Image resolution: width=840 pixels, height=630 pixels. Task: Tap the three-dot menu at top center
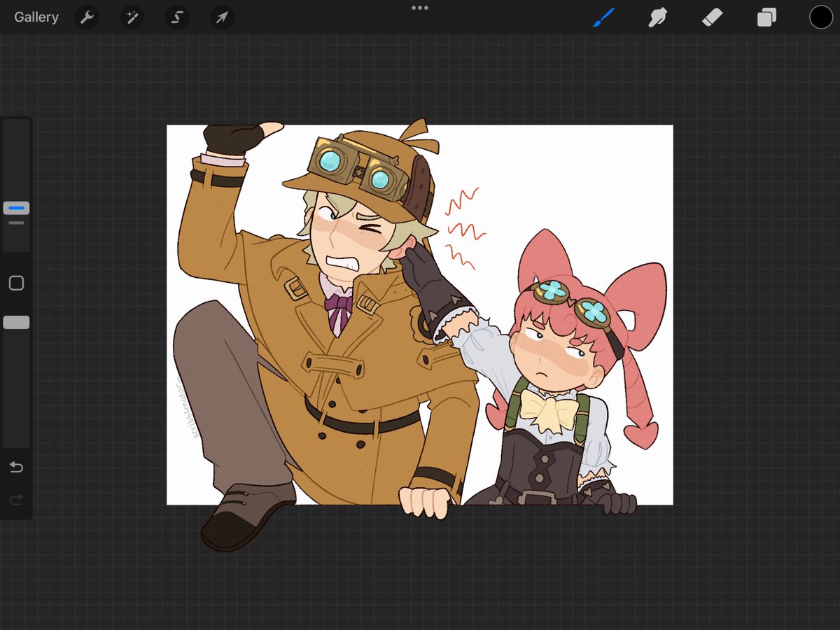coord(420,8)
